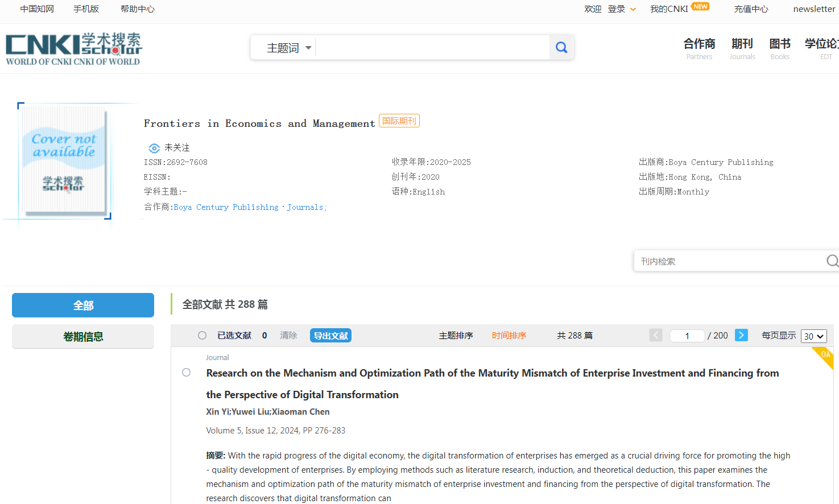The height and width of the screenshot is (504, 839).
Task: Click the 清除 link
Action: coord(288,336)
